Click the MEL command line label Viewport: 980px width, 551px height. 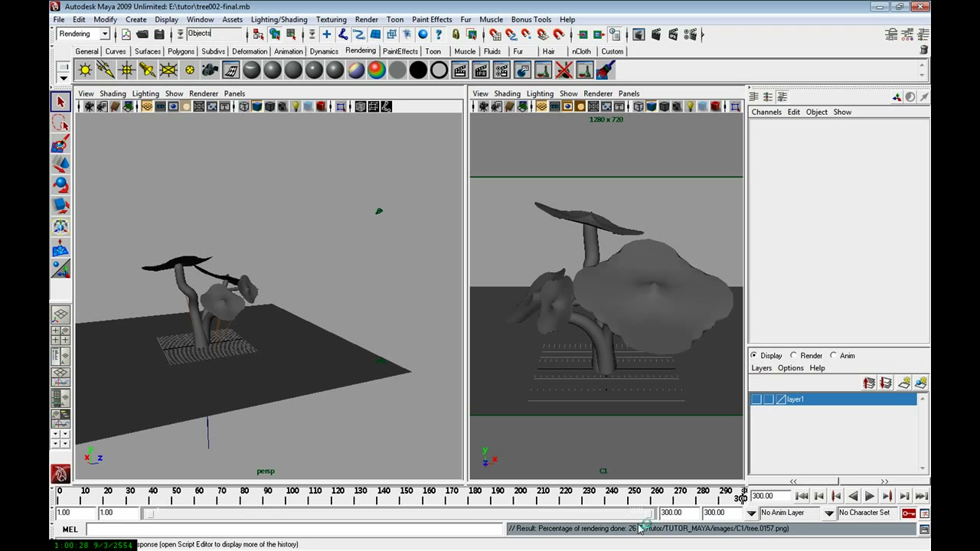pyautogui.click(x=70, y=529)
